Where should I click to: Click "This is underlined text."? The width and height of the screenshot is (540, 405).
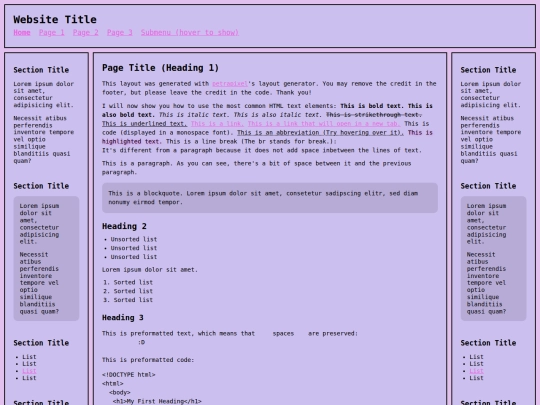145,124
